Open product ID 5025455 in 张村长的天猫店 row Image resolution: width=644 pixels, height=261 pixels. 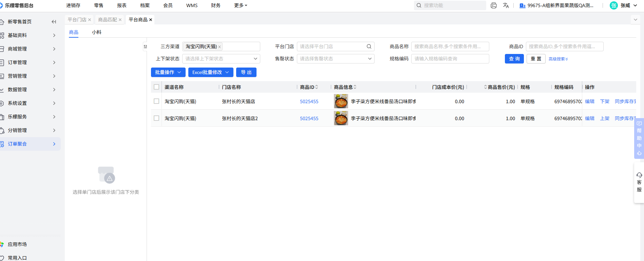(309, 101)
